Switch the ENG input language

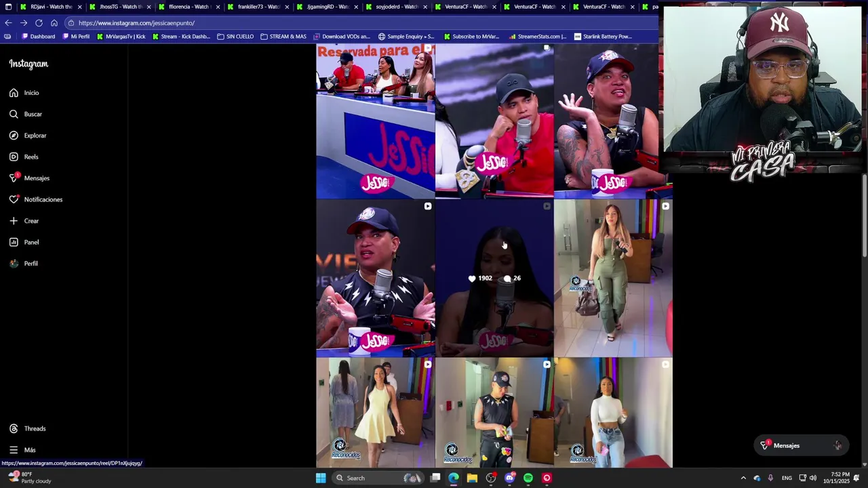787,478
